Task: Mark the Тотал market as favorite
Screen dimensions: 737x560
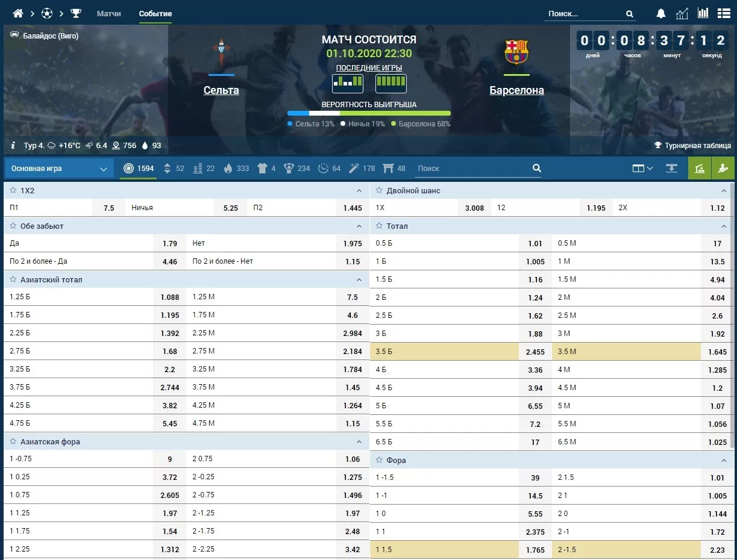Action: tap(378, 226)
